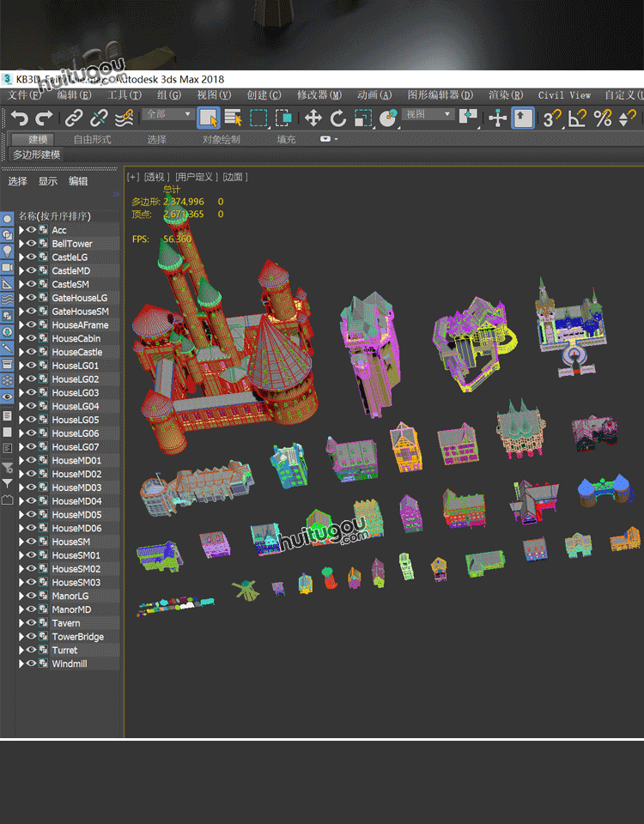
Task: Select the Move tool in the toolbar
Action: tap(313, 118)
